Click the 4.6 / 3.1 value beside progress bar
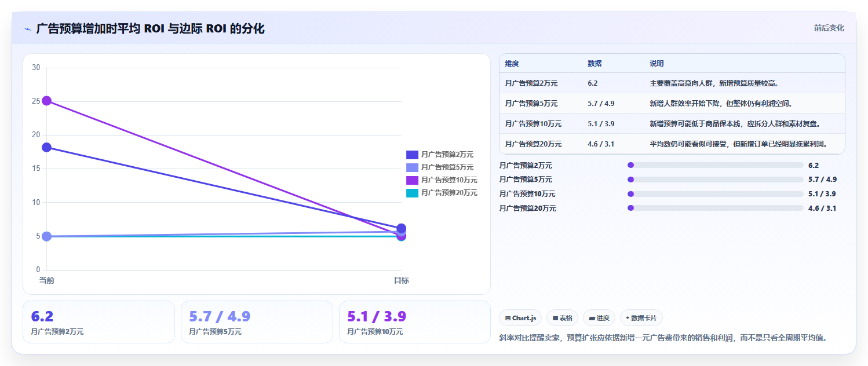Screen dimensions: 868x366 pos(822,208)
